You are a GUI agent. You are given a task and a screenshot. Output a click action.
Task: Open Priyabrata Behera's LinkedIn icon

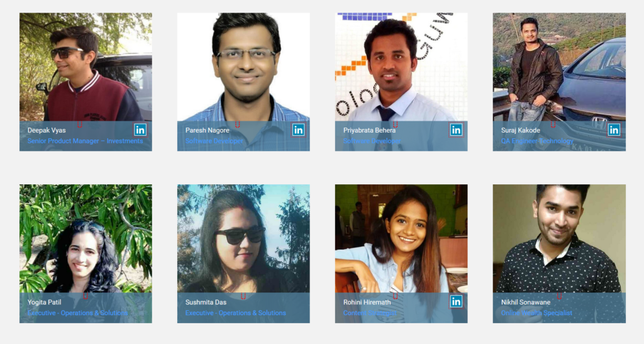click(456, 130)
